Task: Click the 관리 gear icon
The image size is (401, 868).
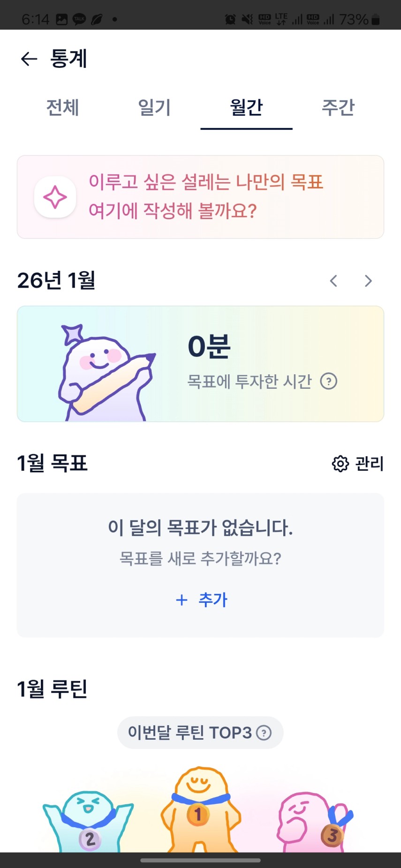Action: pos(340,464)
